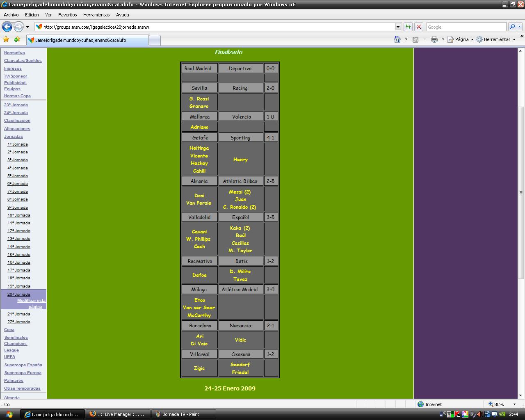This screenshot has height=420, width=525.
Task: Open the Normativa sidebar link
Action: click(14, 53)
